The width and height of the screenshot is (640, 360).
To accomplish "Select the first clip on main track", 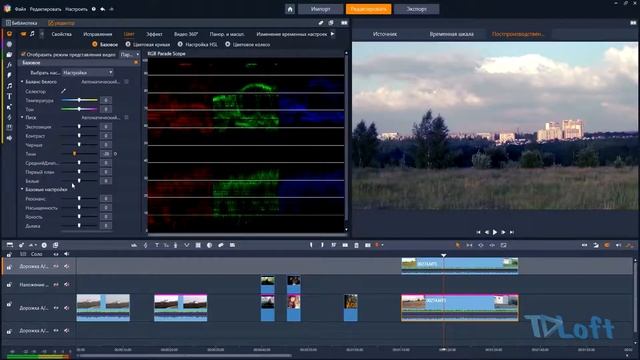I will [x=103, y=307].
